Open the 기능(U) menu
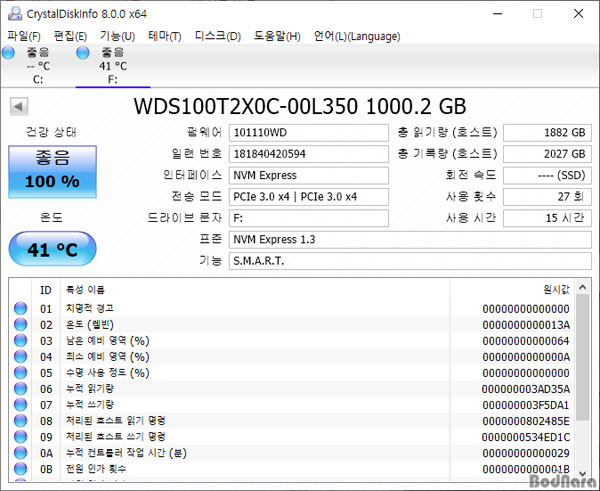 pos(117,36)
